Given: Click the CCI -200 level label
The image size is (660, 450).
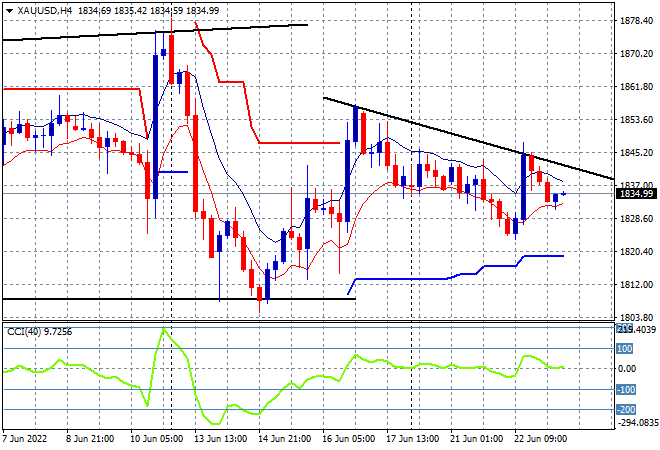Looking at the screenshot, I should tap(626, 410).
